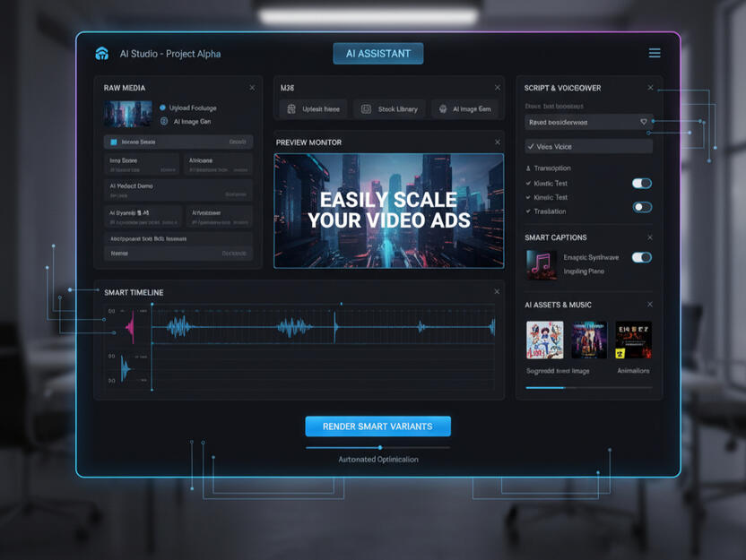Close the Smart Timeline panel

(x=497, y=292)
